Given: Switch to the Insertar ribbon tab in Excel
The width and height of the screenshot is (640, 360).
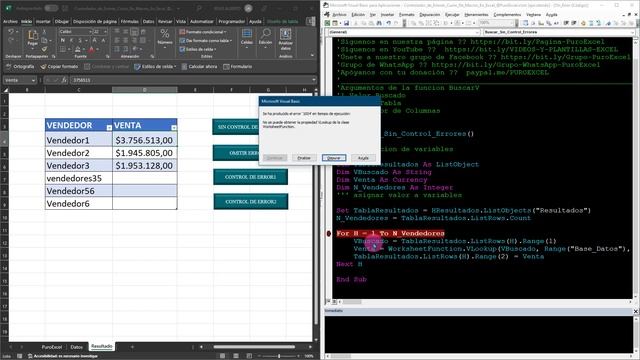Looking at the screenshot, I should click(x=43, y=21).
